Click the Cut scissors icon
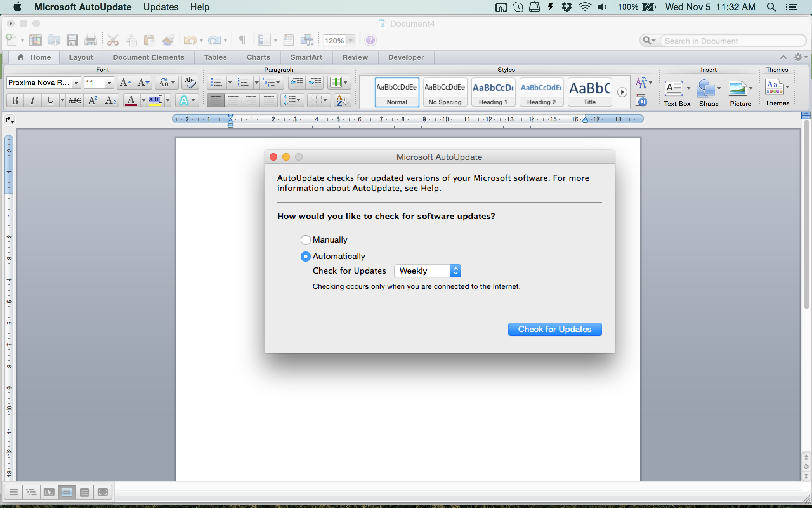Viewport: 812px width, 508px height. point(113,40)
